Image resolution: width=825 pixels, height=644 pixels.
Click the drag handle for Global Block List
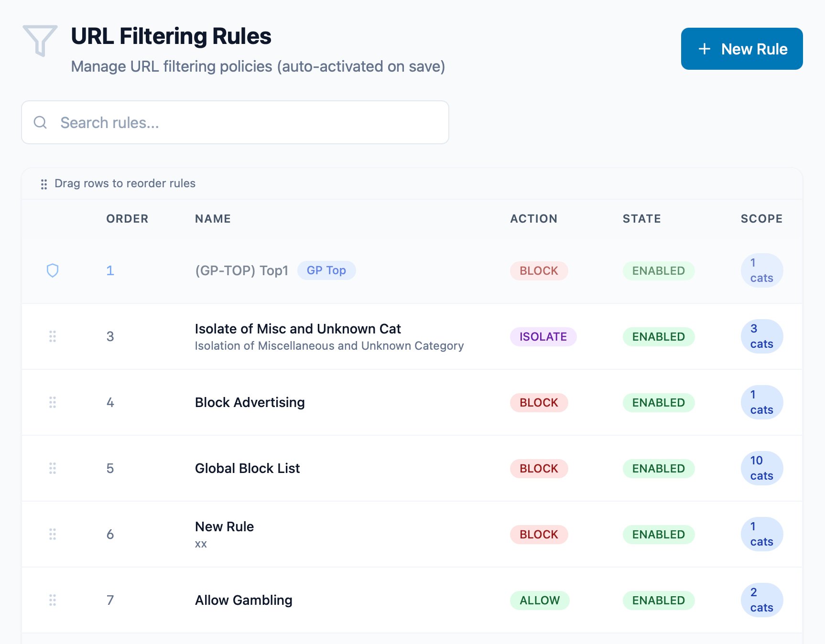click(x=53, y=469)
